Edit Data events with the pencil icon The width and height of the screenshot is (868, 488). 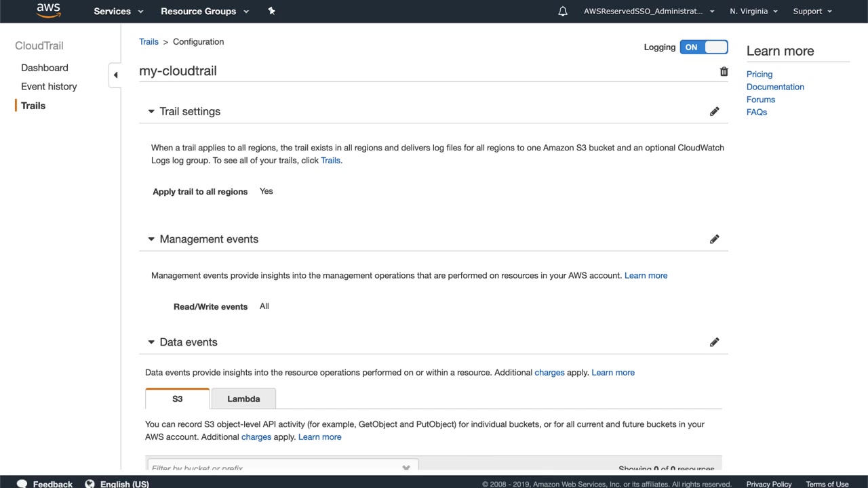click(714, 342)
